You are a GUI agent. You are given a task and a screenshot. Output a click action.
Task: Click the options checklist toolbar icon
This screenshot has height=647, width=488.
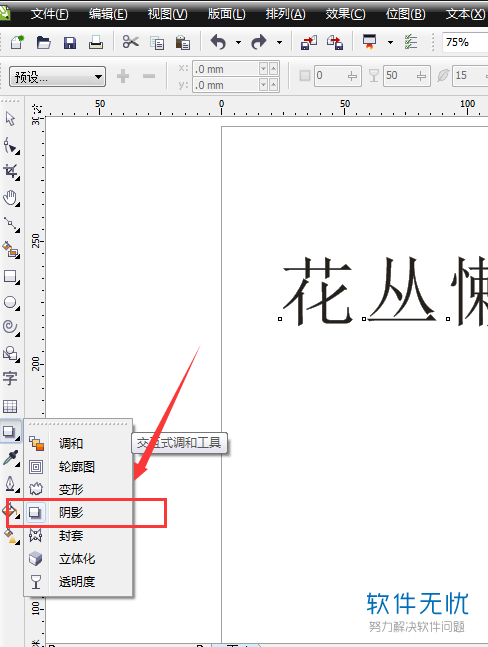pyautogui.click(x=410, y=42)
